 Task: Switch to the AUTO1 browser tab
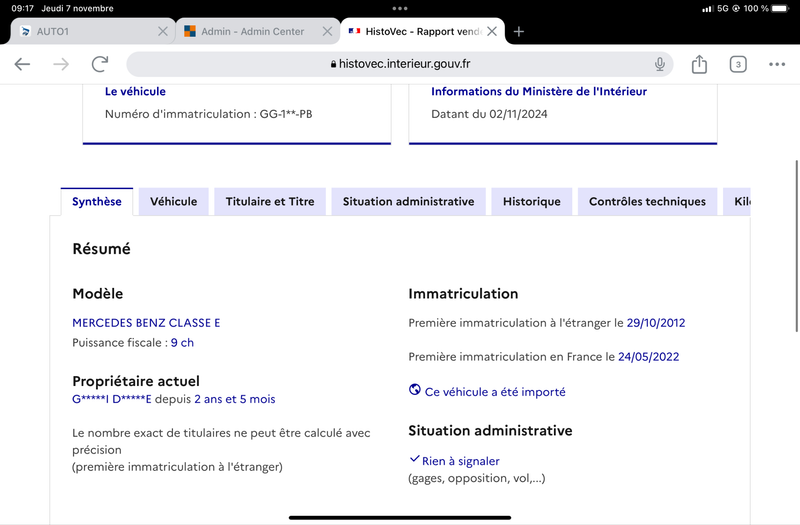pyautogui.click(x=93, y=32)
